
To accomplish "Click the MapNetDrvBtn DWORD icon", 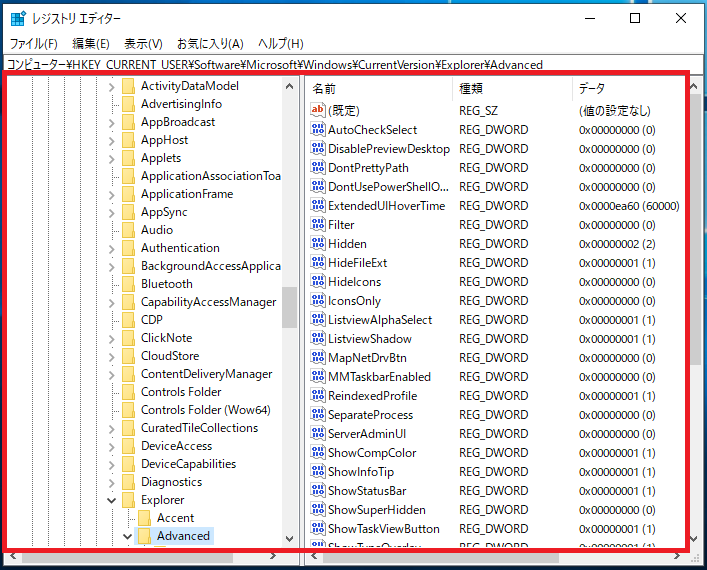I will pyautogui.click(x=317, y=357).
